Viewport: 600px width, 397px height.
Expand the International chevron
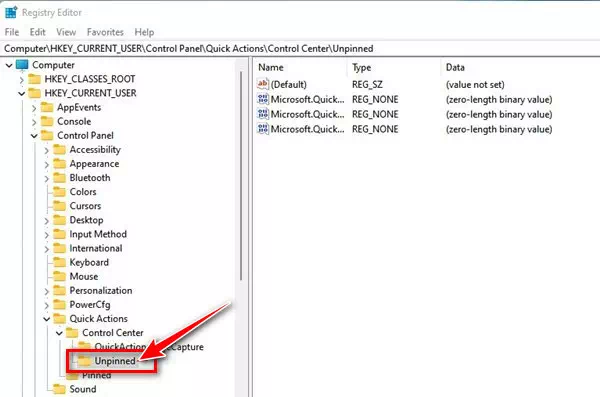click(x=46, y=249)
